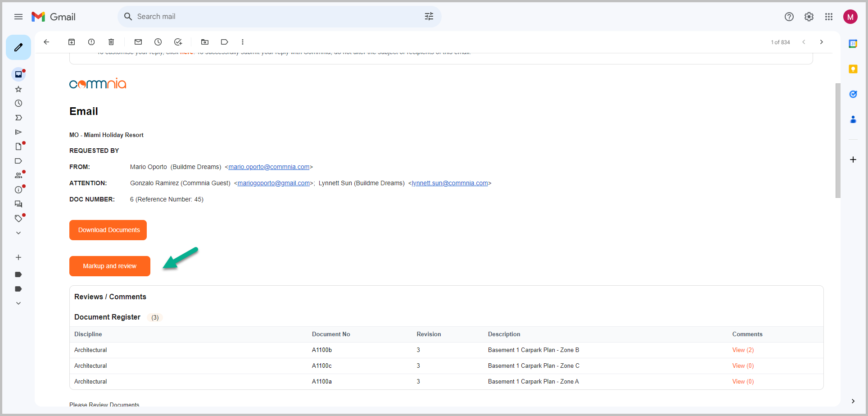Screen dimensions: 868x416
Task: Click the Gmail logo
Action: 54,17
